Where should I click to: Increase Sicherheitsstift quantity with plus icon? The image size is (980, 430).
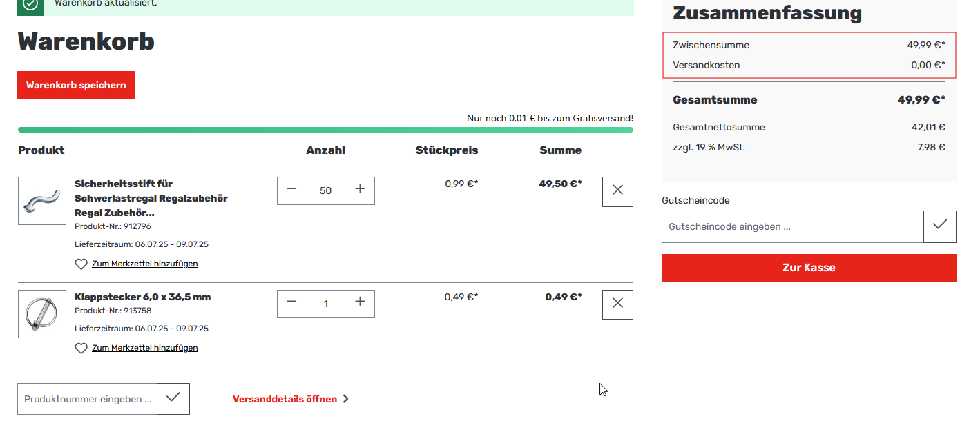click(x=360, y=190)
